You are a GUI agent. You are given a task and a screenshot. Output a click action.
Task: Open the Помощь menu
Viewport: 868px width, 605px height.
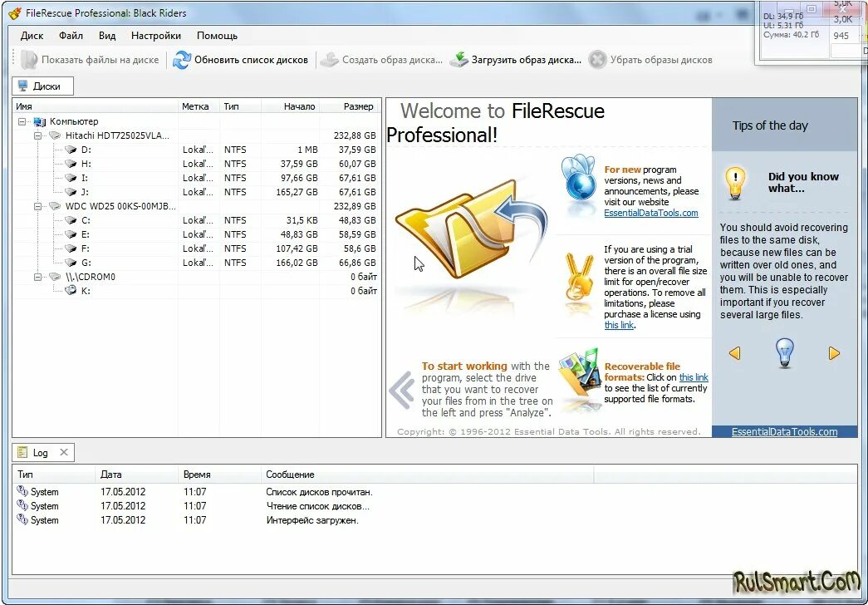pos(217,36)
